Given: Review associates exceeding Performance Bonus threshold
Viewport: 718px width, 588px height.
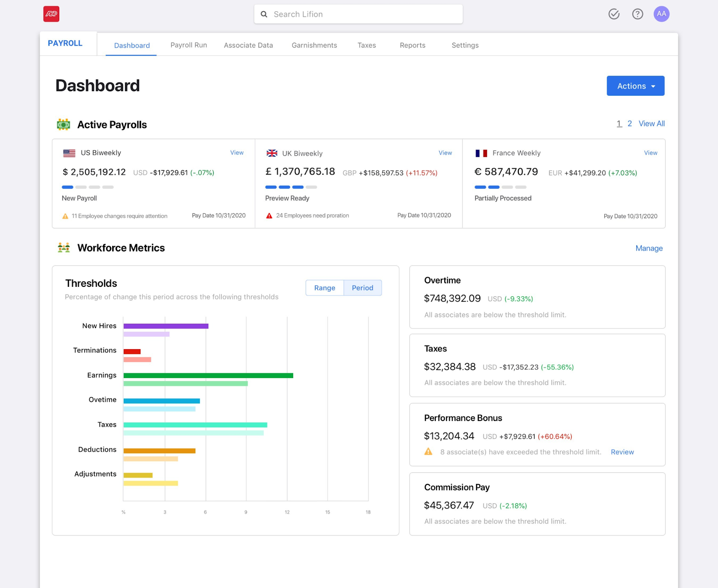Looking at the screenshot, I should pos(622,452).
